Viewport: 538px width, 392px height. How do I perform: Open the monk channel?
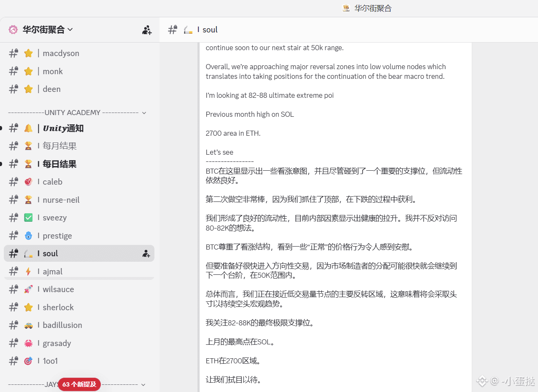pyautogui.click(x=79, y=71)
